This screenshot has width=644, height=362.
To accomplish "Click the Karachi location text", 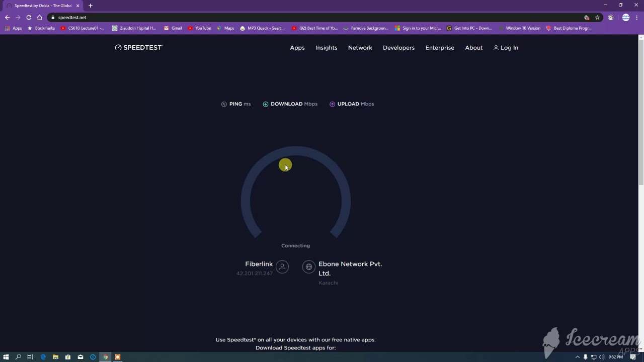I will tap(328, 283).
